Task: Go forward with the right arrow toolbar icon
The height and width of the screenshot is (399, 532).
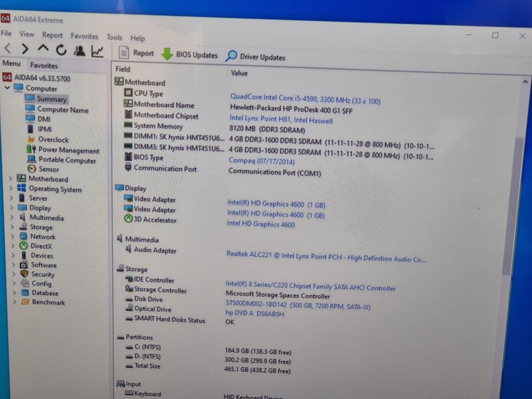Action: coord(25,49)
